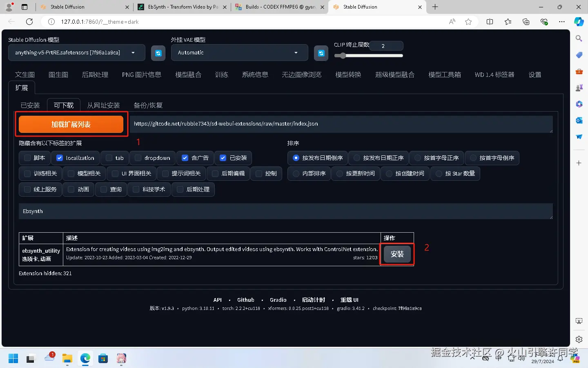The height and width of the screenshot is (368, 588).
Task: Open the sidebar Shopping tag icon
Action: [x=579, y=55]
